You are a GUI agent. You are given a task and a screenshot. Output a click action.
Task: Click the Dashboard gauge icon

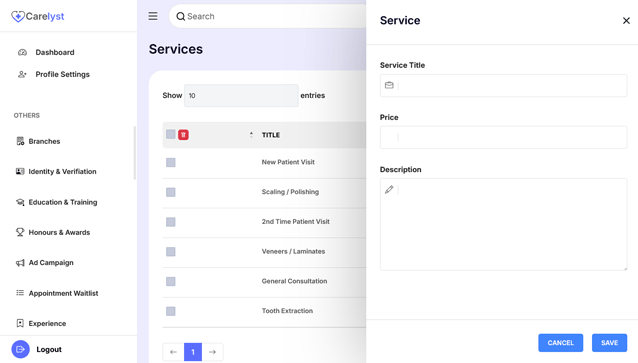(22, 52)
